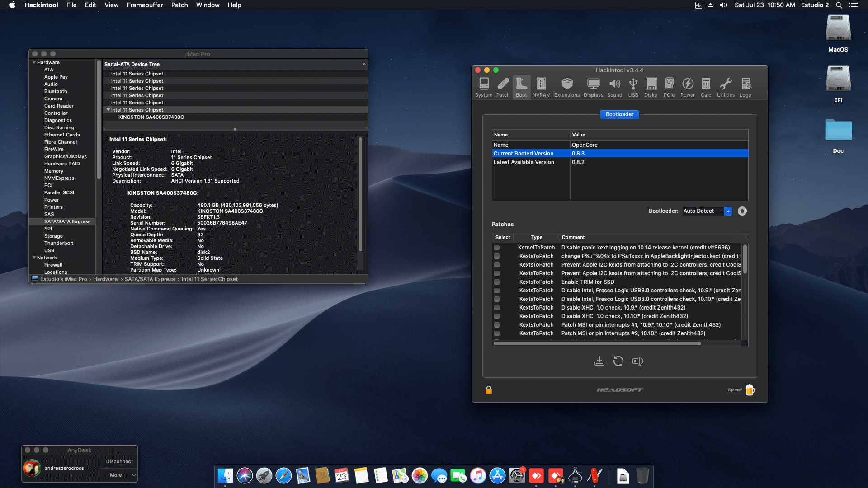
Task: Open the Framebuffer menu
Action: 145,5
